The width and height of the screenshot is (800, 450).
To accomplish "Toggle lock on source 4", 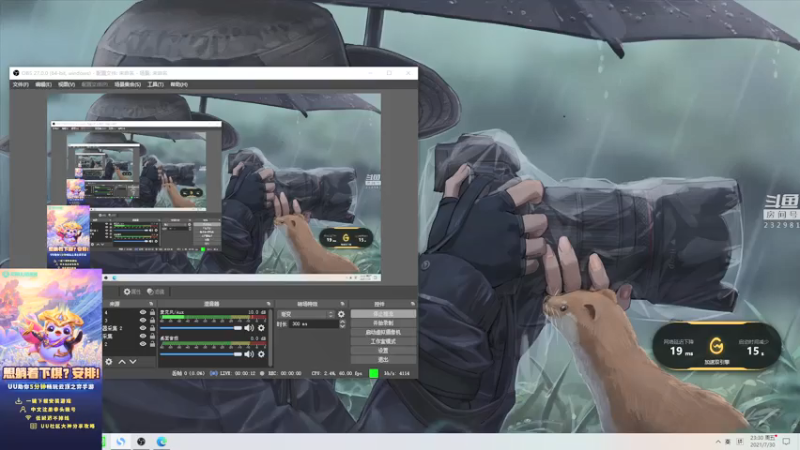I will [x=152, y=312].
